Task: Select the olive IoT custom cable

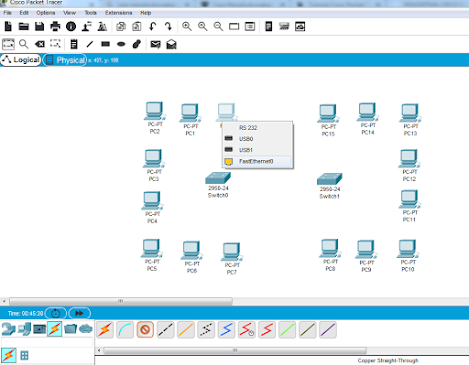Action: pos(307,330)
